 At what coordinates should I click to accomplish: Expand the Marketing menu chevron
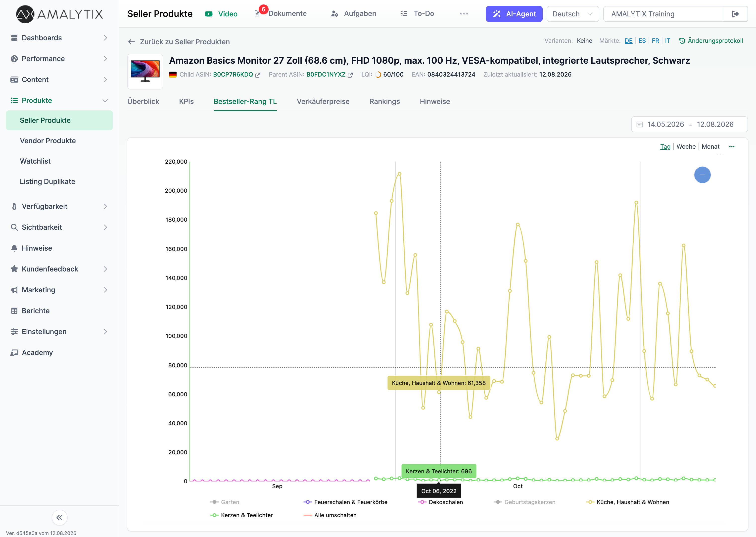(x=105, y=290)
